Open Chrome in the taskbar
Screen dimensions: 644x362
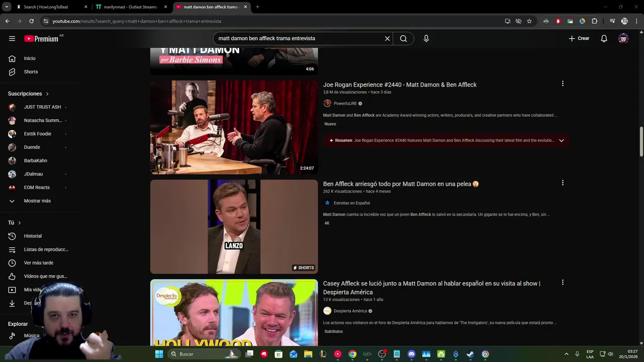(353, 354)
